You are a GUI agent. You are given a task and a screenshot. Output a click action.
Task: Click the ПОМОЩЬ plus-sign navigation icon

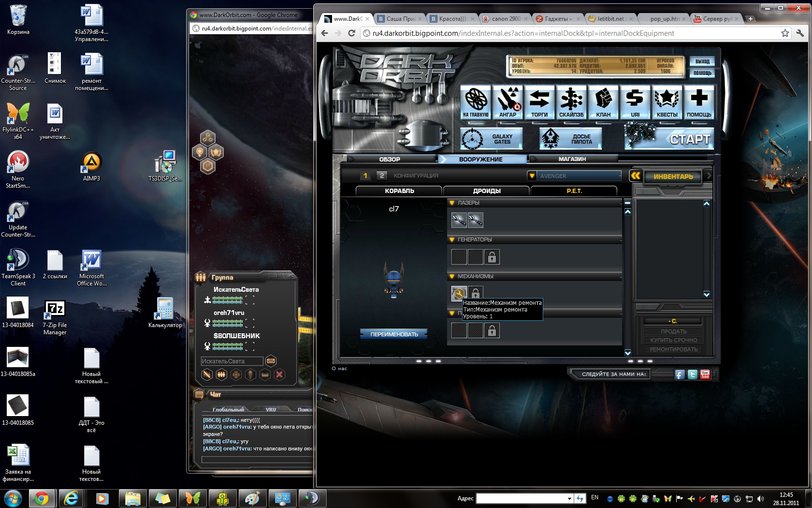tap(699, 102)
